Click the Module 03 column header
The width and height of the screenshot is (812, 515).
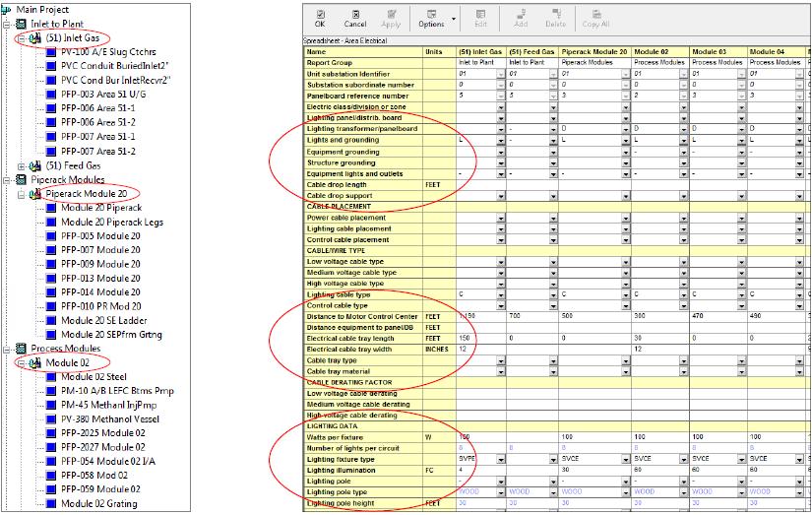718,52
